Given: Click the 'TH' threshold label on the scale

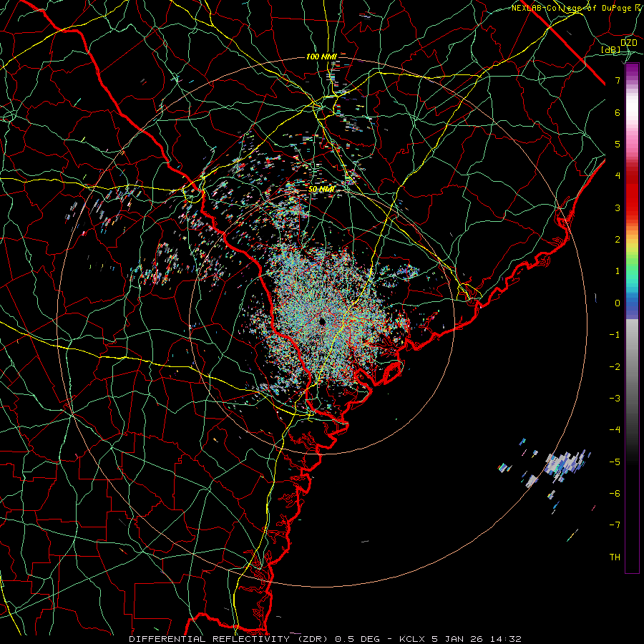Looking at the screenshot, I should pyautogui.click(x=615, y=557).
